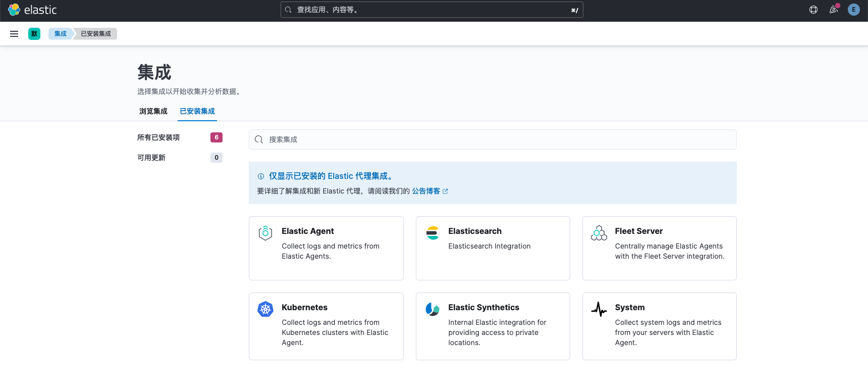The width and height of the screenshot is (868, 387).
Task: Switch to the 浏览集成 tab
Action: tap(153, 111)
